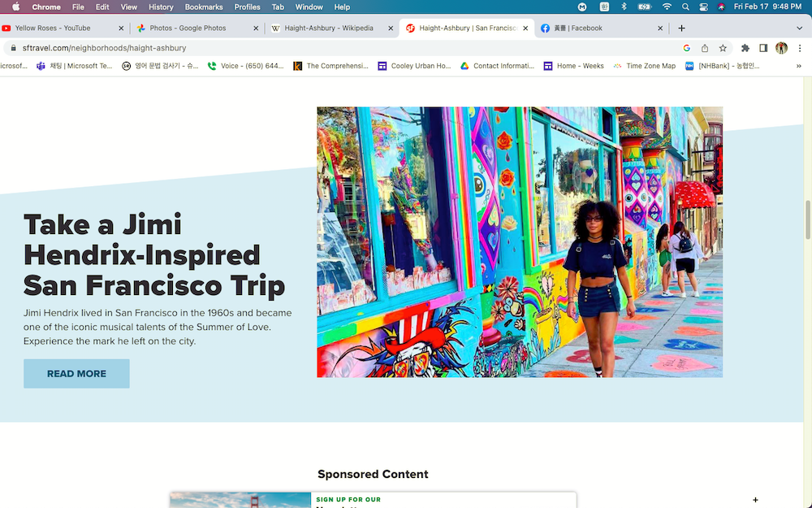Click the Wi-Fi status icon
Viewport: 812px width, 508px height.
pyautogui.click(x=667, y=7)
